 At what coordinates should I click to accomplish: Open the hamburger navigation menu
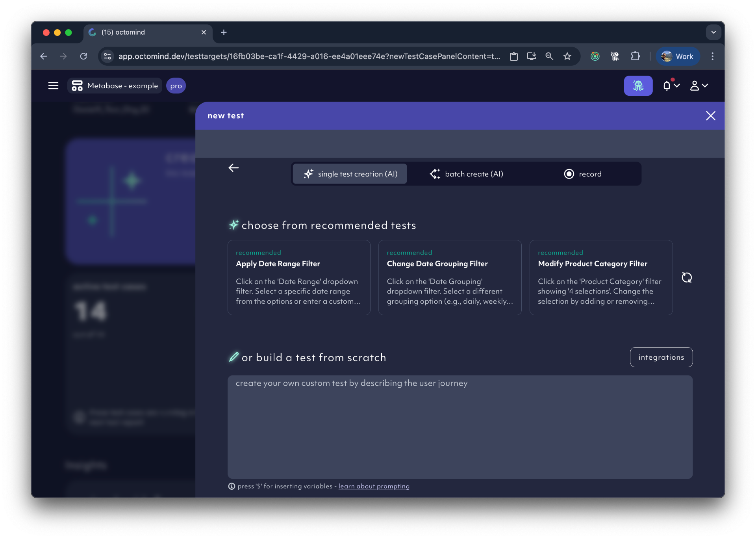(x=53, y=85)
